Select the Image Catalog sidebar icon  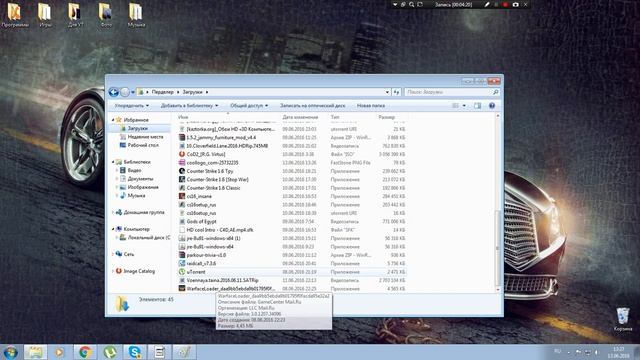pos(119,271)
